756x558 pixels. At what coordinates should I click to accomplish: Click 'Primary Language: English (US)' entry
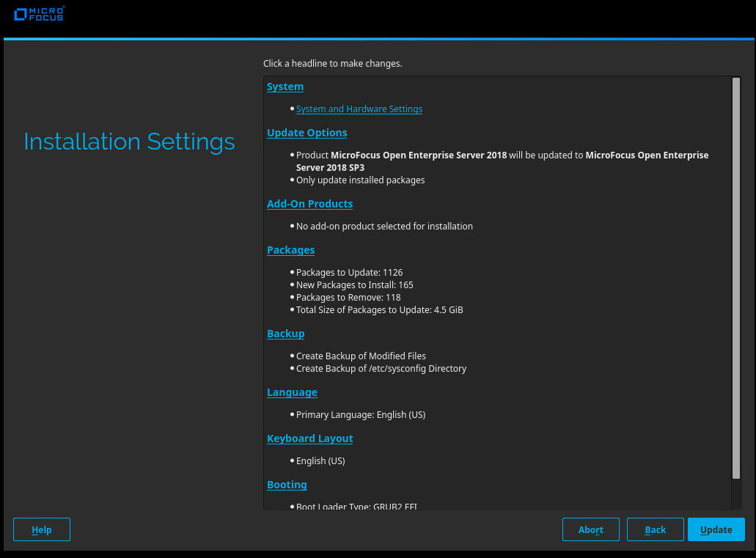pyautogui.click(x=360, y=415)
